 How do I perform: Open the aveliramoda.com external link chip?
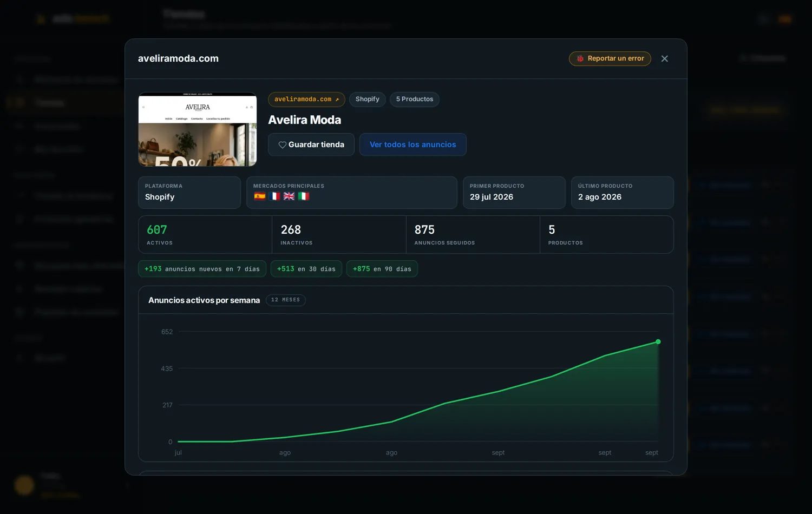[306, 100]
